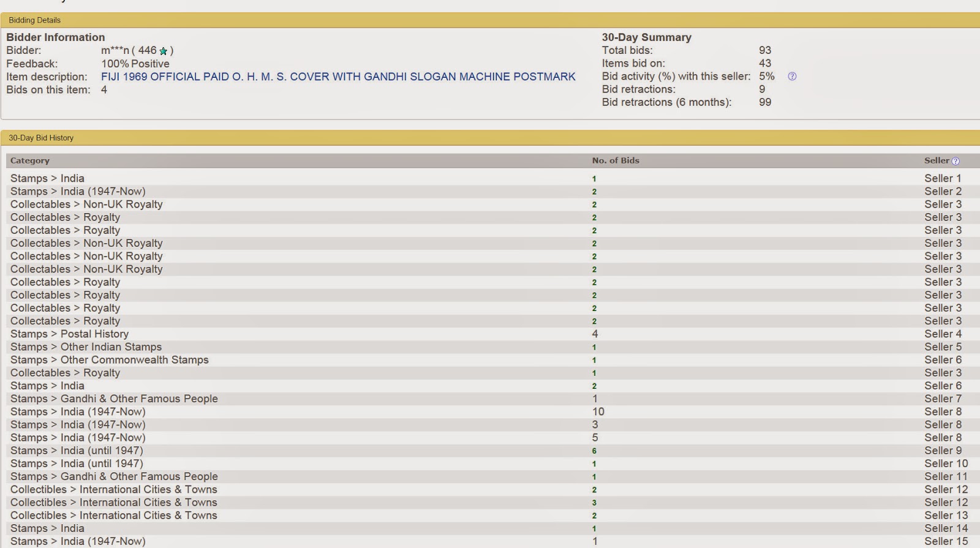Select bidder name m***n
Viewport: 980px width, 548px height.
pos(115,50)
